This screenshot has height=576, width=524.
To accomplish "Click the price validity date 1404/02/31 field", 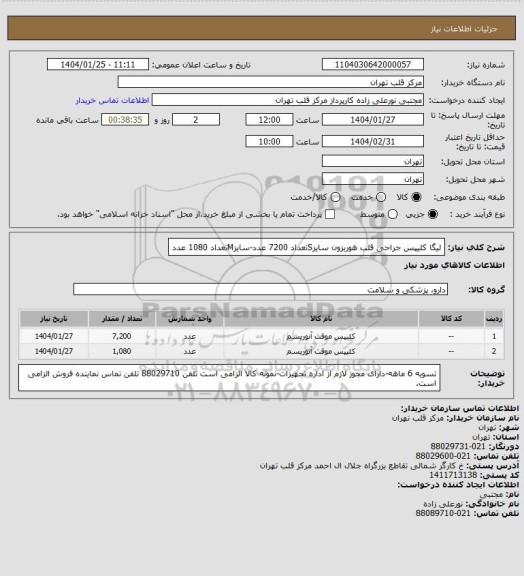I will (x=373, y=141).
